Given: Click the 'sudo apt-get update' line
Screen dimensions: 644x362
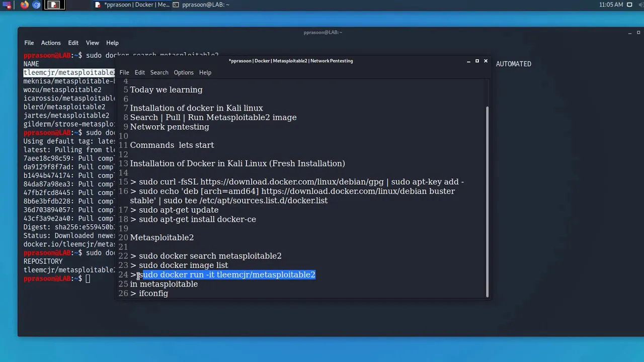Looking at the screenshot, I should (x=175, y=210).
